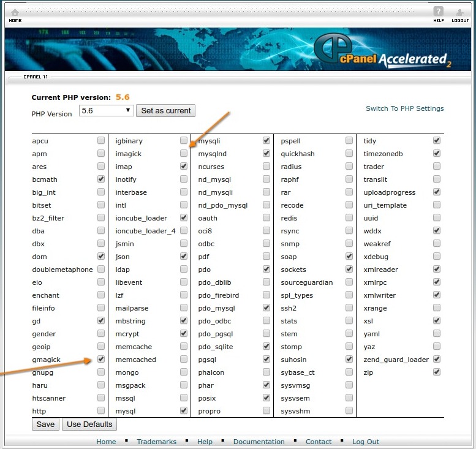
Task: Enable the mongo extension checkbox
Action: click(x=184, y=372)
